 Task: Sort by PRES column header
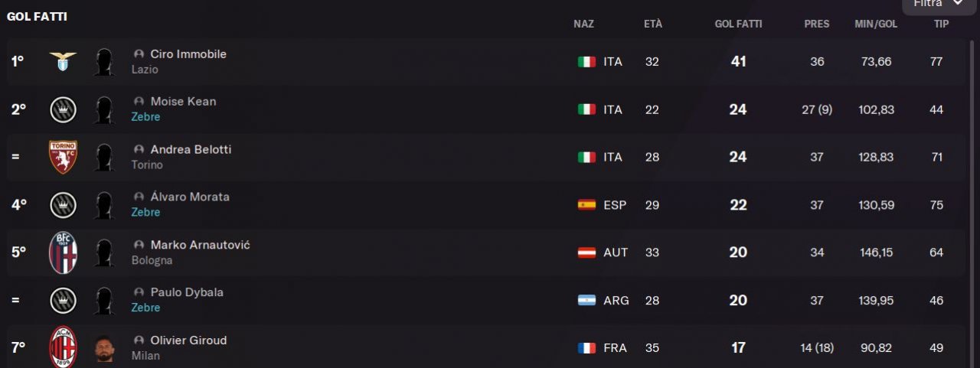tap(816, 24)
